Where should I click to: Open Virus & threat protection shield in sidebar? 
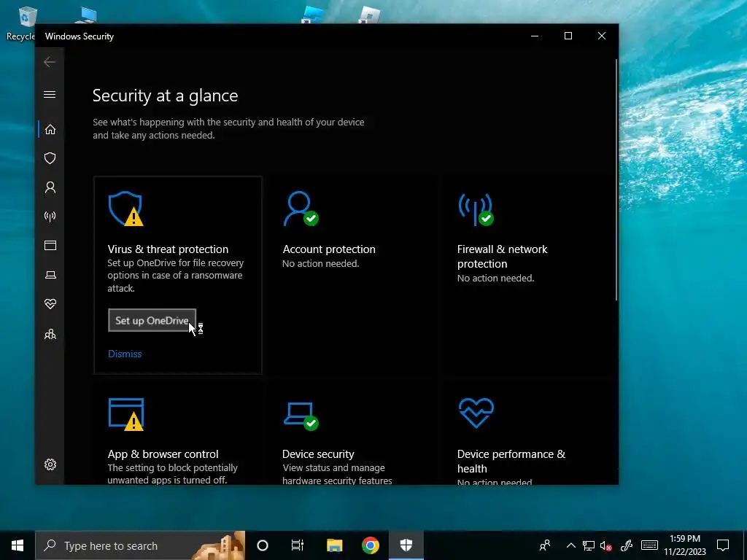[50, 158]
